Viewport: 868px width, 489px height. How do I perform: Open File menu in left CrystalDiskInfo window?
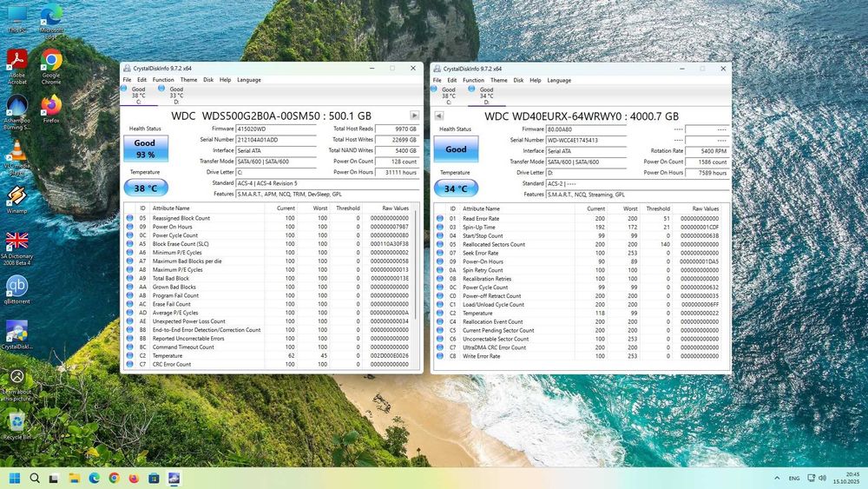tap(128, 80)
